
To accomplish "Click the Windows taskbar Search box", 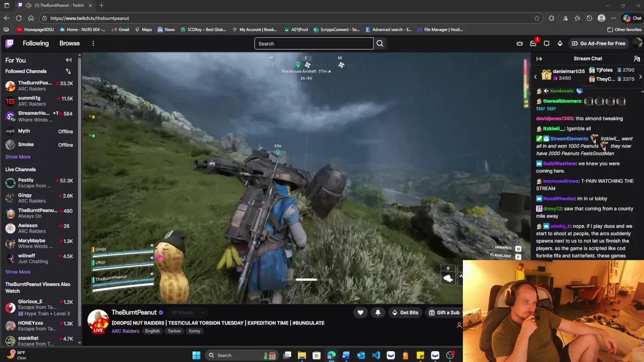I will tap(242, 355).
